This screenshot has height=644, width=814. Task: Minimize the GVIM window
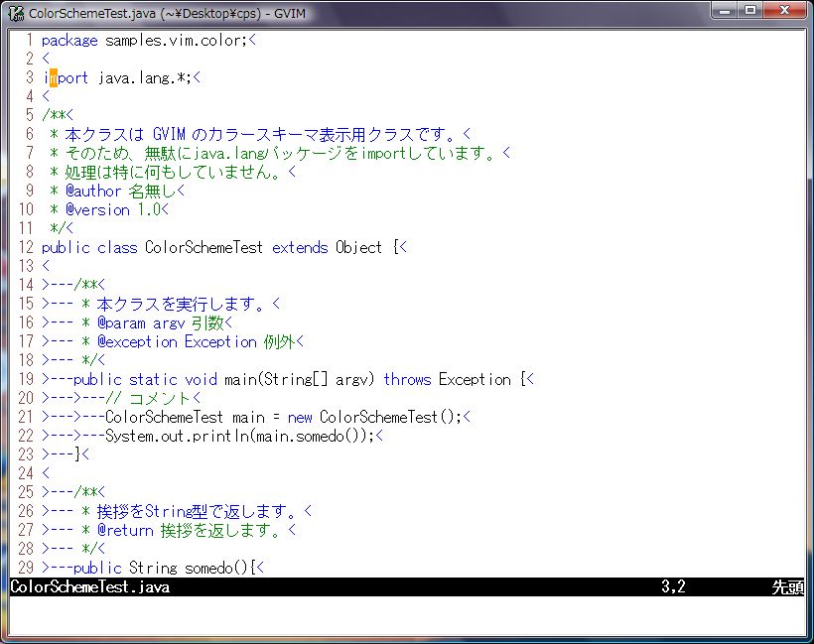726,10
